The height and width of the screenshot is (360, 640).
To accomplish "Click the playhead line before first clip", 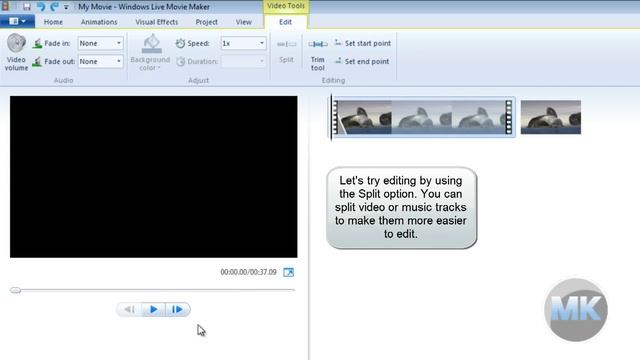I will click(x=331, y=117).
